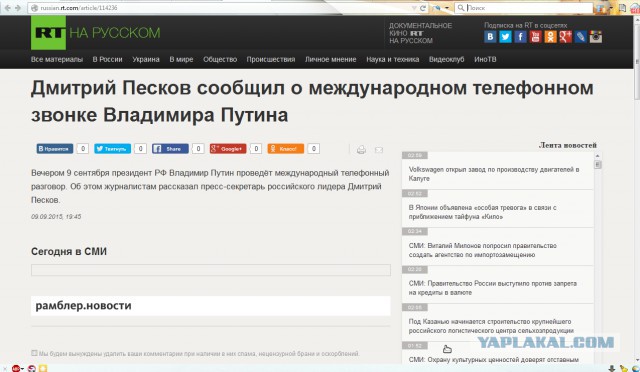Open Происшествия section

pos(271,59)
